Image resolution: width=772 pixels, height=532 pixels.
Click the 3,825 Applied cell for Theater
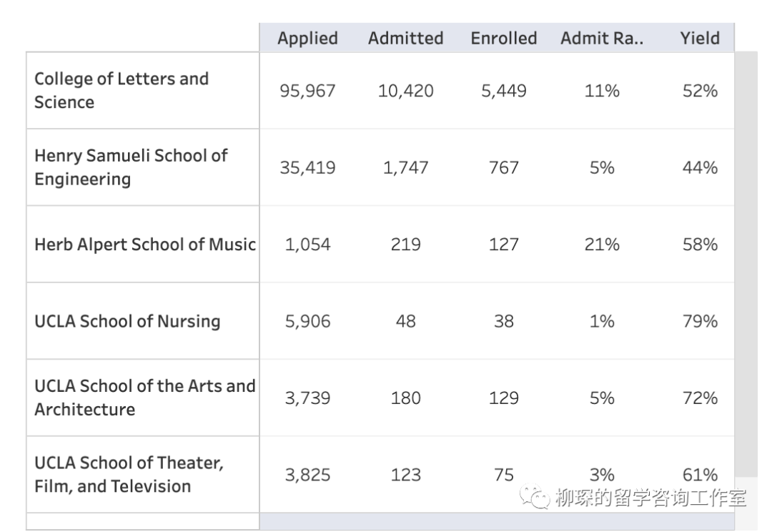click(307, 475)
